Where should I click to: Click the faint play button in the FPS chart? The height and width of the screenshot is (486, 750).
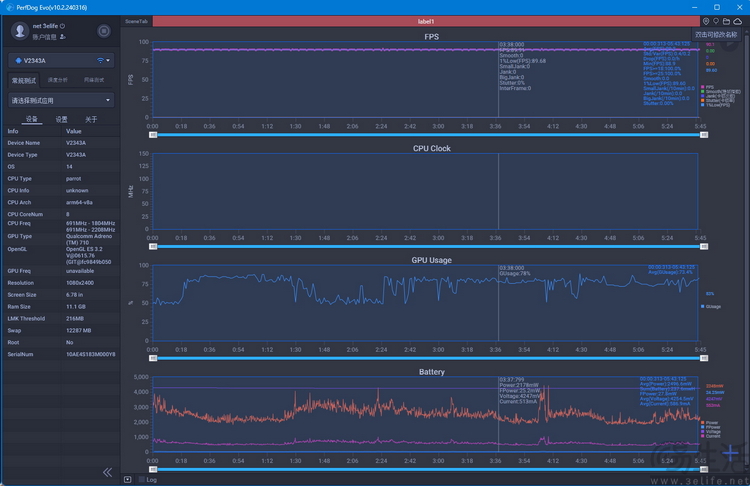point(729,44)
